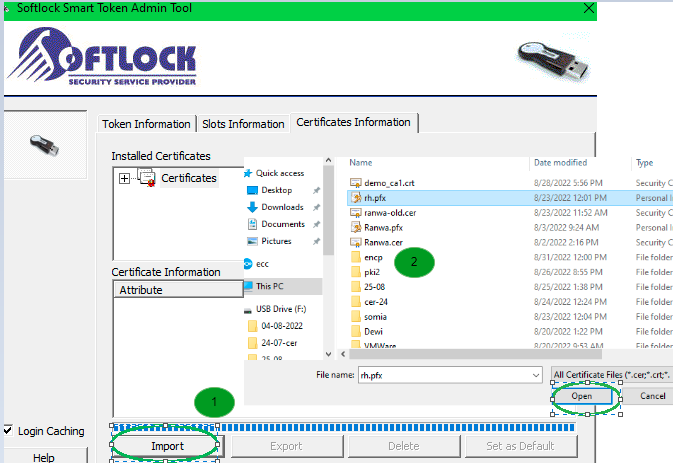Screen dimensions: 673x463
Task: Switch to the Token Information tab
Action: point(147,124)
